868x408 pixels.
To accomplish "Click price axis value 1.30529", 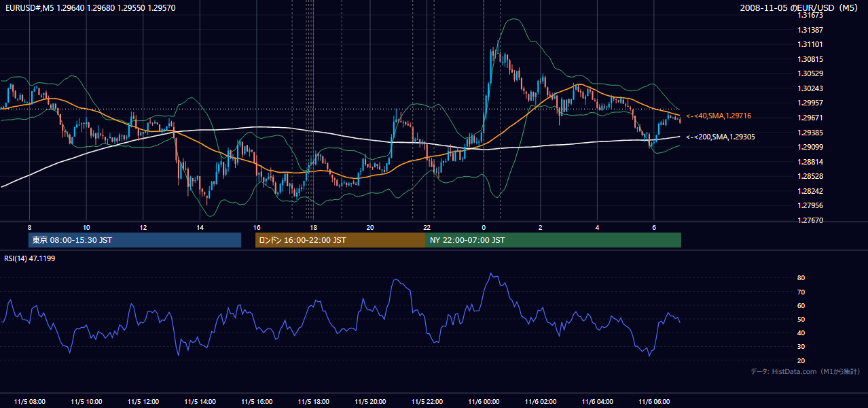I will 812,73.
